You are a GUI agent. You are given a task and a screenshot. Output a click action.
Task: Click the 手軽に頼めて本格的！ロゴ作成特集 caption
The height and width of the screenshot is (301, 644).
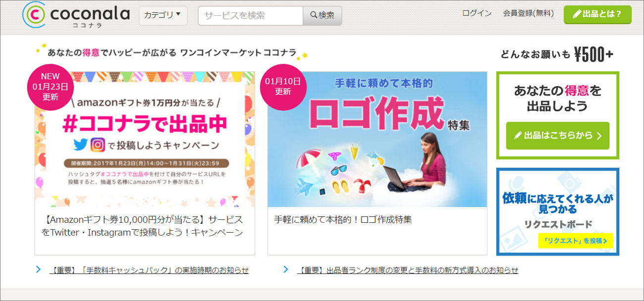tap(343, 219)
